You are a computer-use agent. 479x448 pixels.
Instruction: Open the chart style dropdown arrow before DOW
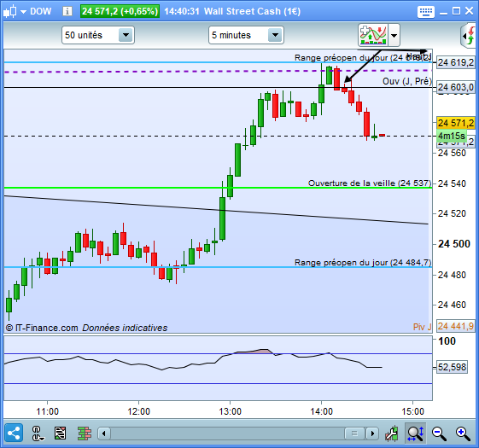click(24, 12)
